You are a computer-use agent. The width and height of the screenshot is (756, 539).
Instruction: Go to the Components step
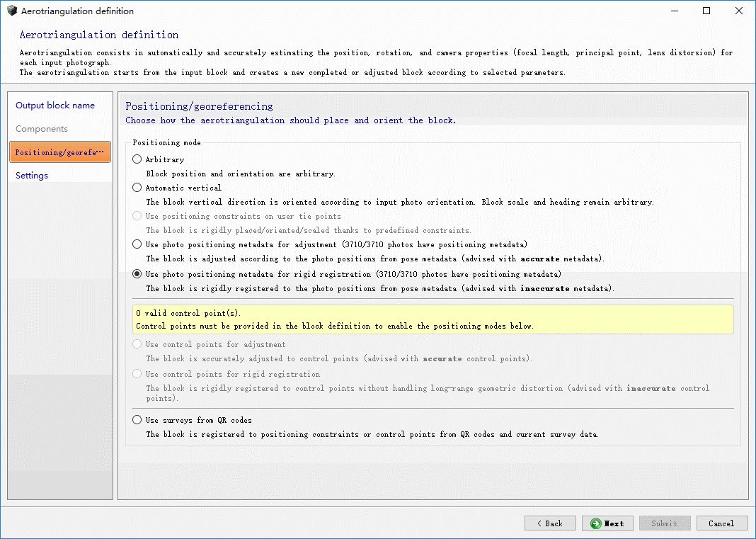[x=42, y=129]
